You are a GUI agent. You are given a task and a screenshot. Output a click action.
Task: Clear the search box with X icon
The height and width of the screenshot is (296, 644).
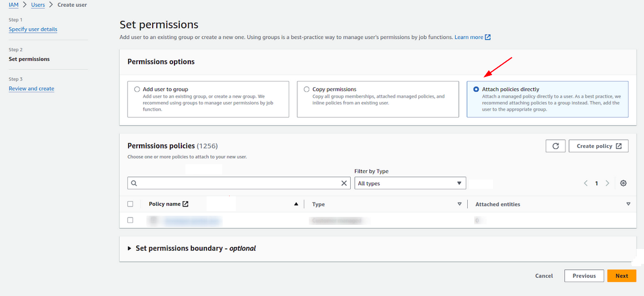point(344,183)
